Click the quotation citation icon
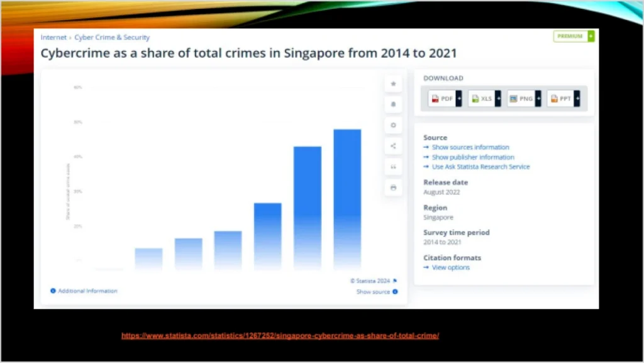This screenshot has width=644, height=363. pos(393,167)
